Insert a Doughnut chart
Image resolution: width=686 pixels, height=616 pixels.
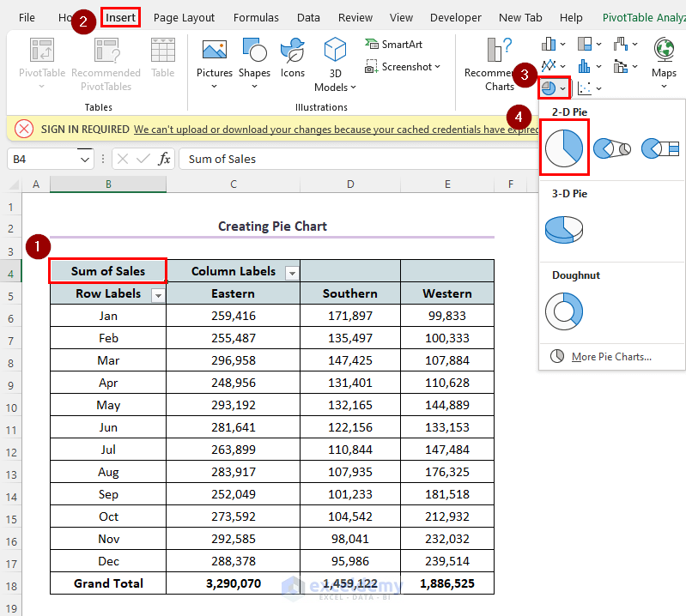564,311
